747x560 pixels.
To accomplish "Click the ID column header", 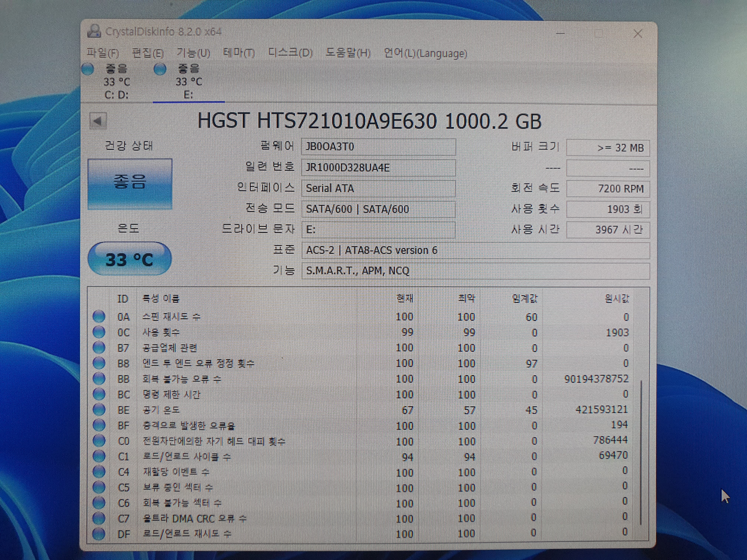I will tap(123, 299).
